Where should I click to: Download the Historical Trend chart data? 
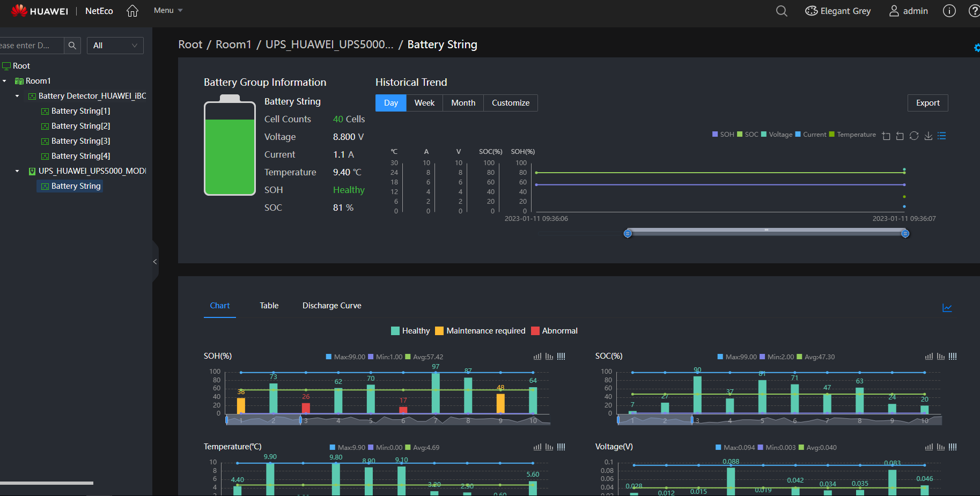pos(929,136)
